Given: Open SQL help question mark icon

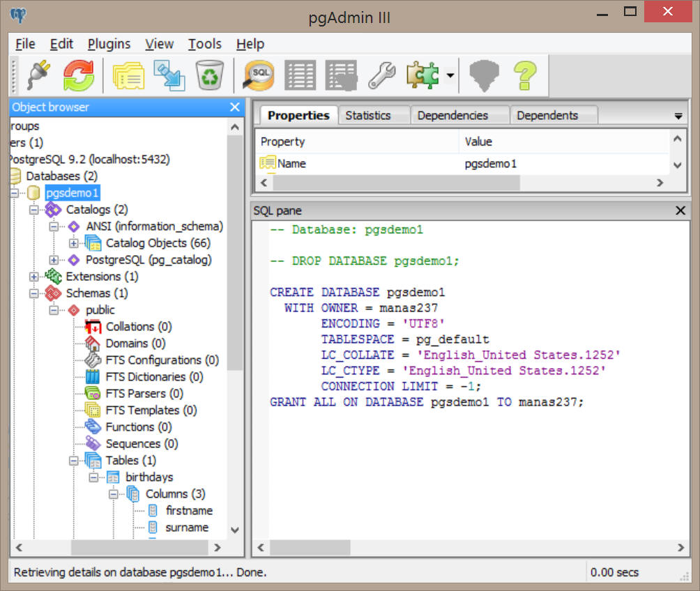Looking at the screenshot, I should tap(525, 75).
